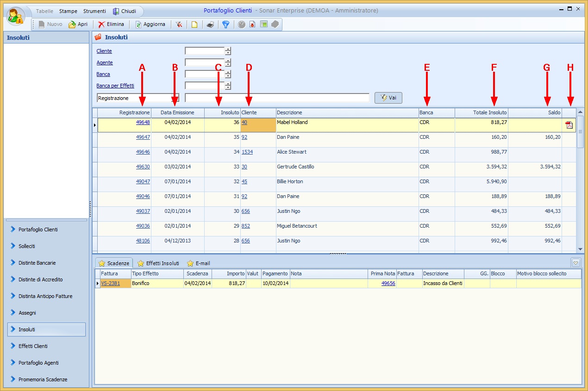588x391 pixels.
Task: Click the up stepper beside the Cliente field
Action: [x=227, y=49]
